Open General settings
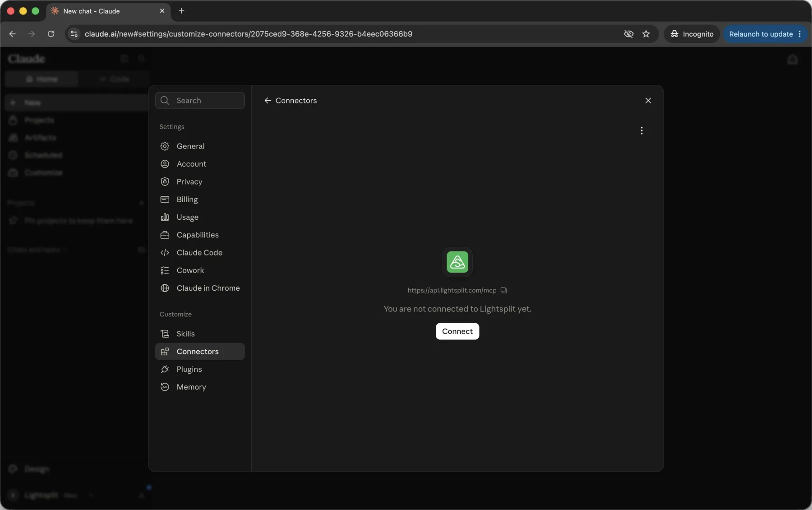 [200, 146]
